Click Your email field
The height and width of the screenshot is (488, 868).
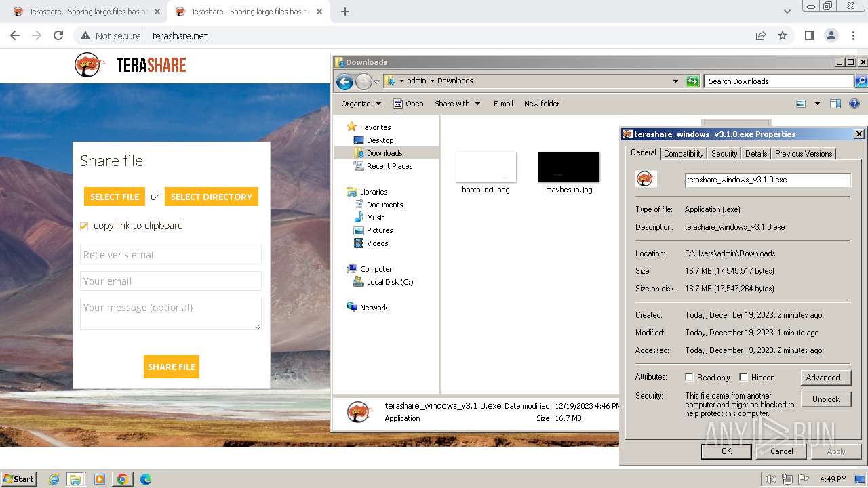(x=171, y=281)
